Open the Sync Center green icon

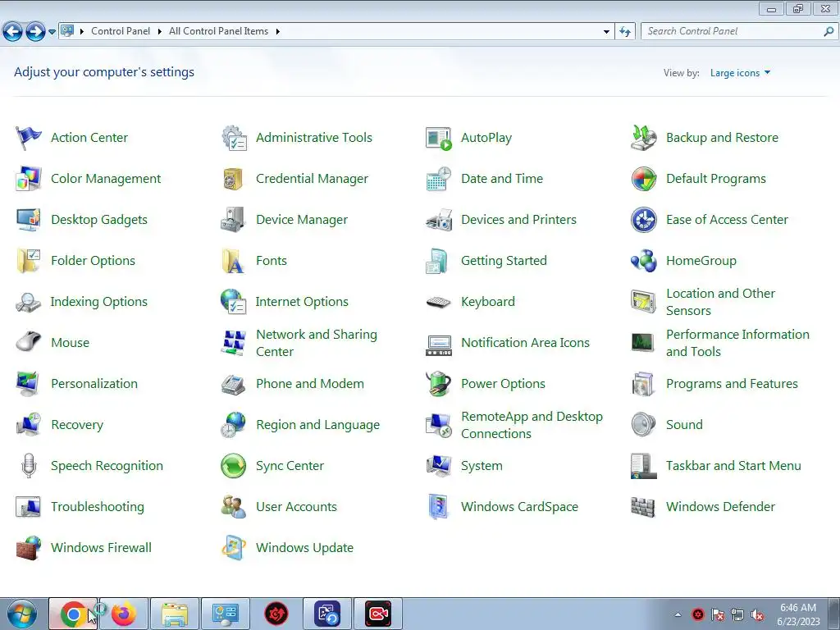click(x=234, y=466)
